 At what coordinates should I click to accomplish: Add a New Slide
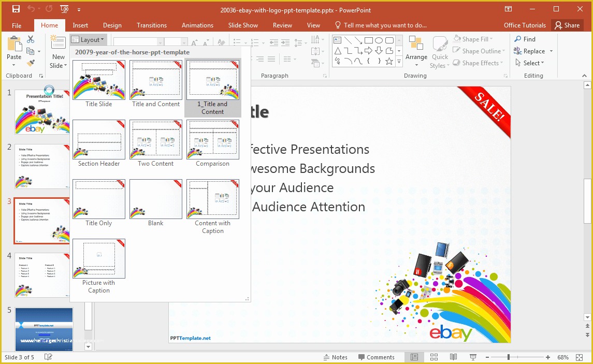pyautogui.click(x=58, y=52)
